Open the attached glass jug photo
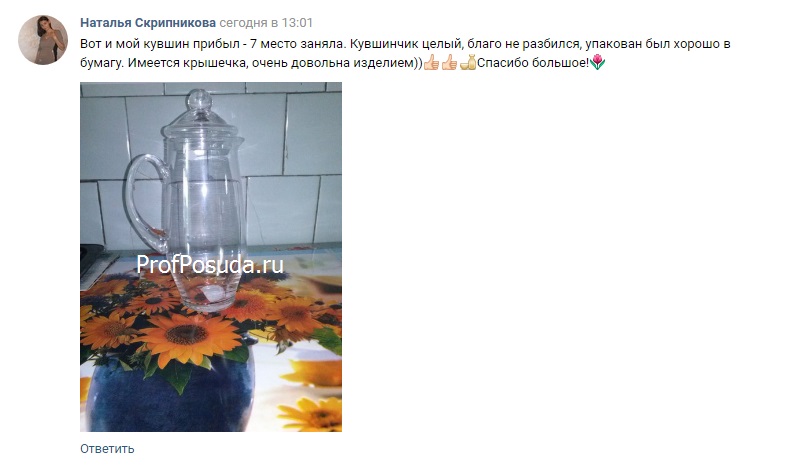Image resolution: width=793 pixels, height=468 pixels. (211, 257)
